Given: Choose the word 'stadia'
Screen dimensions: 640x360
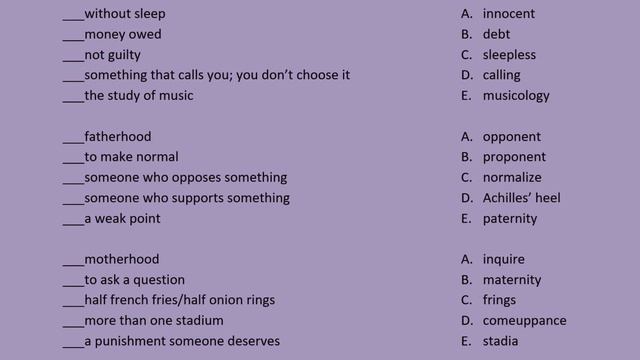Looking at the screenshot, I should click(x=500, y=341).
